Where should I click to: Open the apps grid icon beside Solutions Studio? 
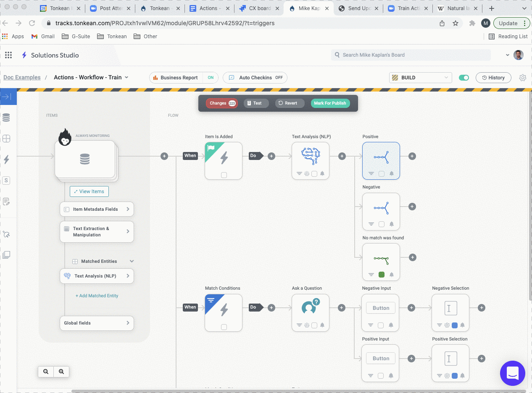pos(8,55)
